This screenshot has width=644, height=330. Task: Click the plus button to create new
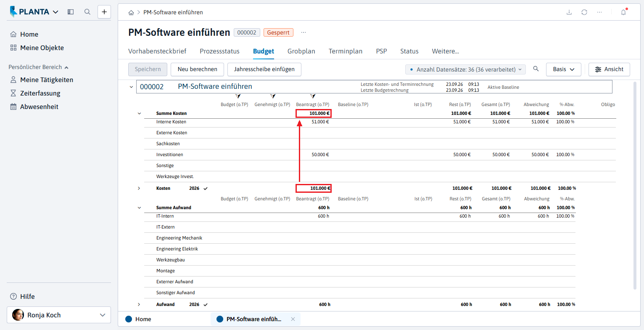[x=104, y=12]
